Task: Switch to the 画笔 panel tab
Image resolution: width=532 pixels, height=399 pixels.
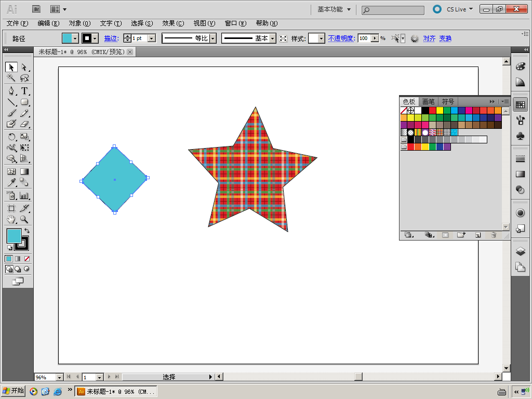Action: (428, 102)
